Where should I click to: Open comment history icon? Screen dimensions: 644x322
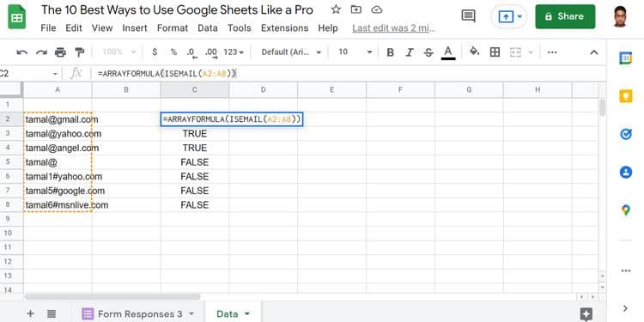[468, 16]
